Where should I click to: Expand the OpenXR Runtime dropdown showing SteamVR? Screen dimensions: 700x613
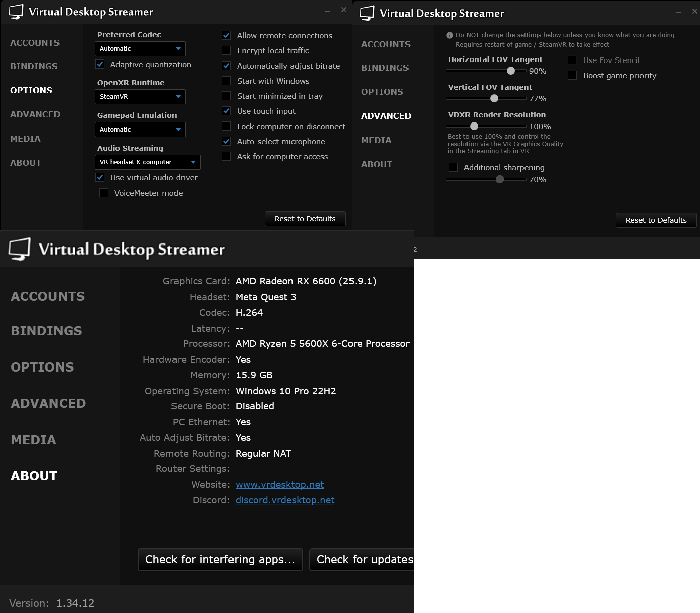click(x=140, y=97)
